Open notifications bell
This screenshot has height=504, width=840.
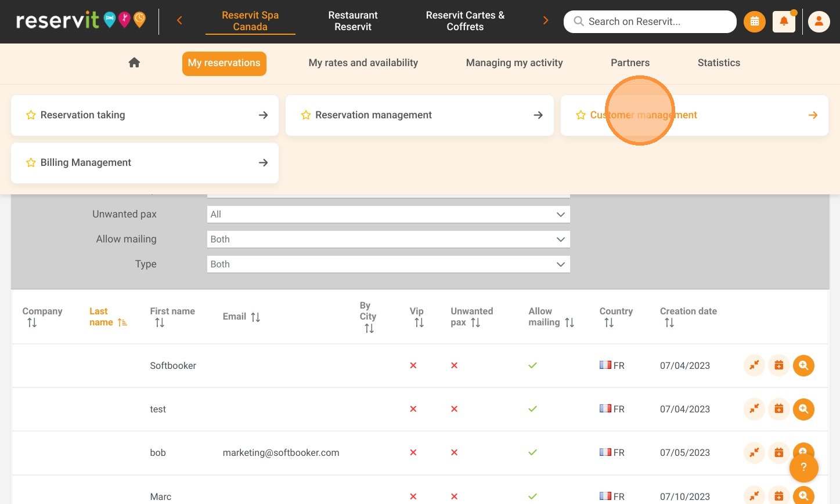[x=784, y=21]
